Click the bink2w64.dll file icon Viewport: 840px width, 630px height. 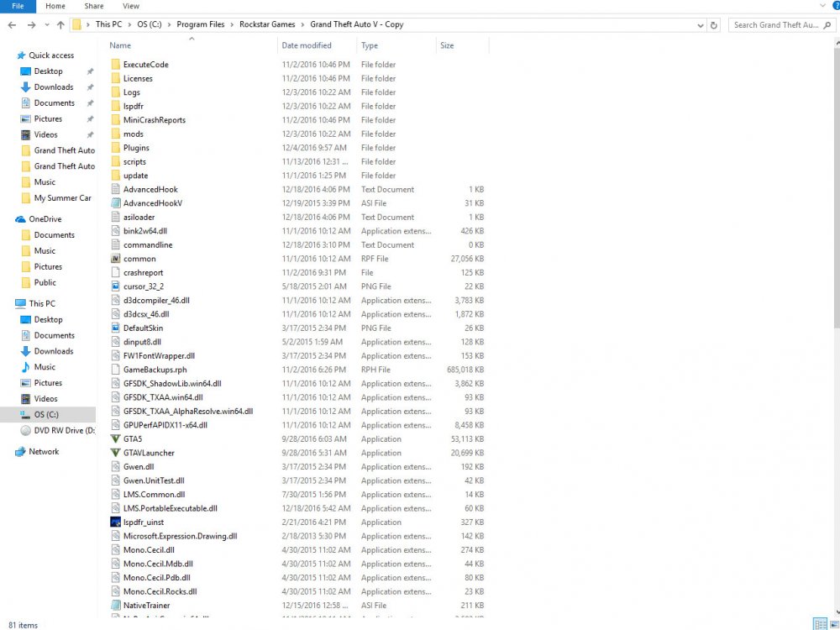point(115,231)
